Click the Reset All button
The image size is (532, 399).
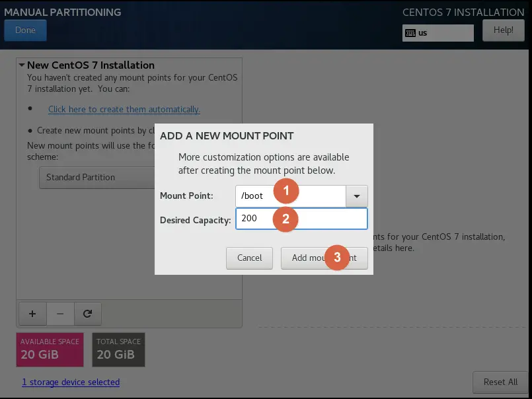point(500,382)
